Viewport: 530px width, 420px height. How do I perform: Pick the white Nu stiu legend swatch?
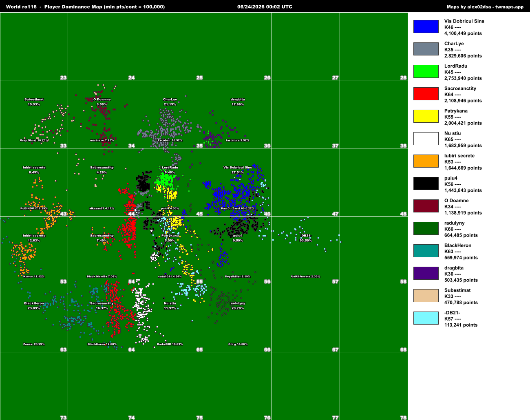point(426,139)
